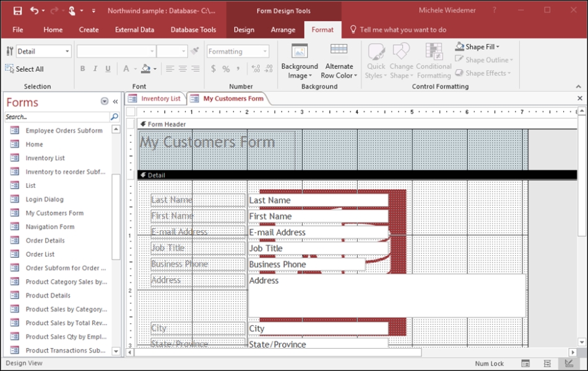The image size is (588, 371).
Task: Click the Increase Decimals icon
Action: coord(256,69)
